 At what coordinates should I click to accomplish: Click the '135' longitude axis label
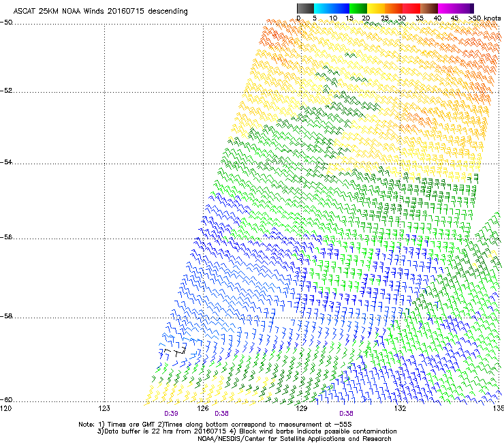click(x=499, y=408)
